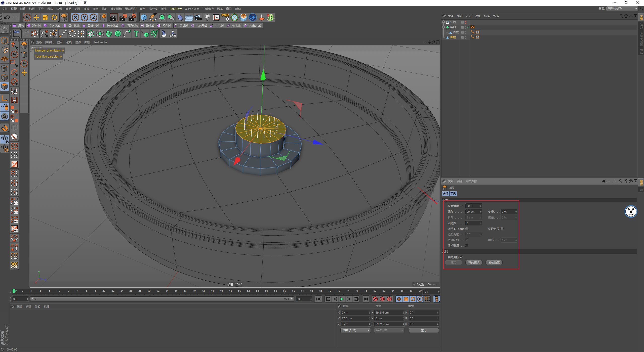Click the Undo arrow icon
644x352 pixels.
(7, 17)
